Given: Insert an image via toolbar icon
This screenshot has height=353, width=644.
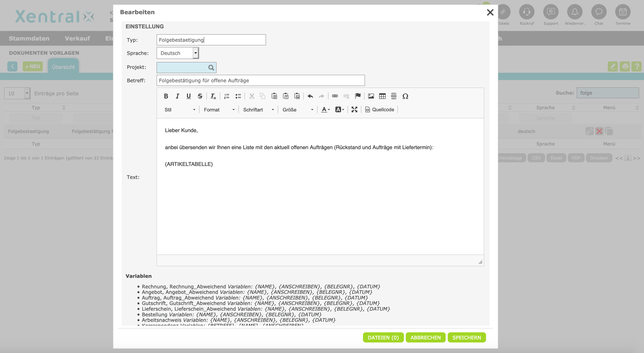Looking at the screenshot, I should 371,96.
